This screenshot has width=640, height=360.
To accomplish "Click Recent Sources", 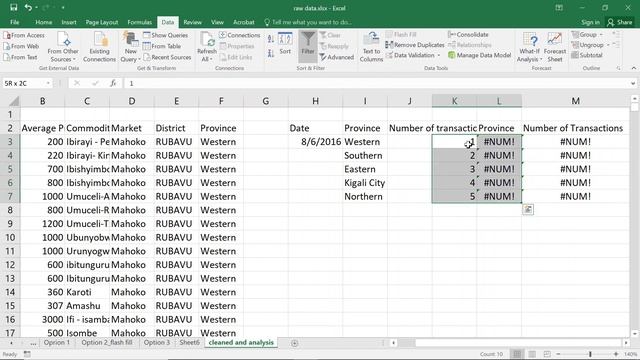I will point(167,58).
